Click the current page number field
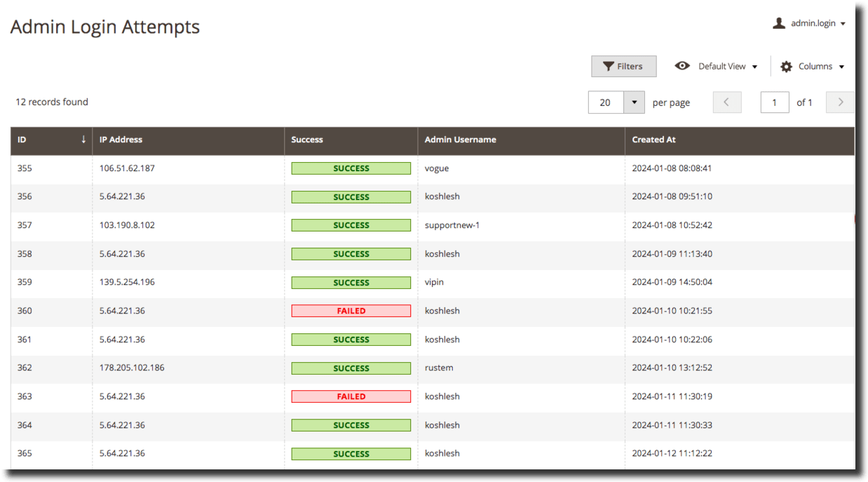Image resolution: width=868 pixels, height=482 pixels. [774, 102]
